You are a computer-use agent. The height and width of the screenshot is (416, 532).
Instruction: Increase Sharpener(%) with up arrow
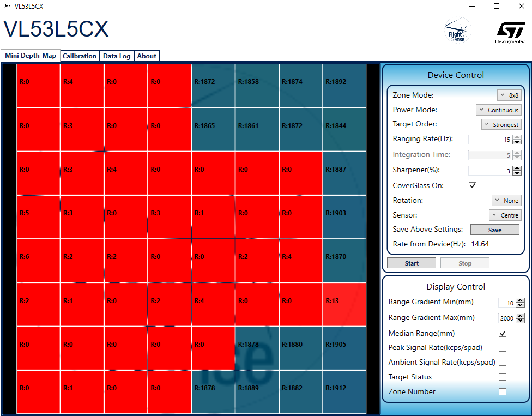tap(517, 168)
